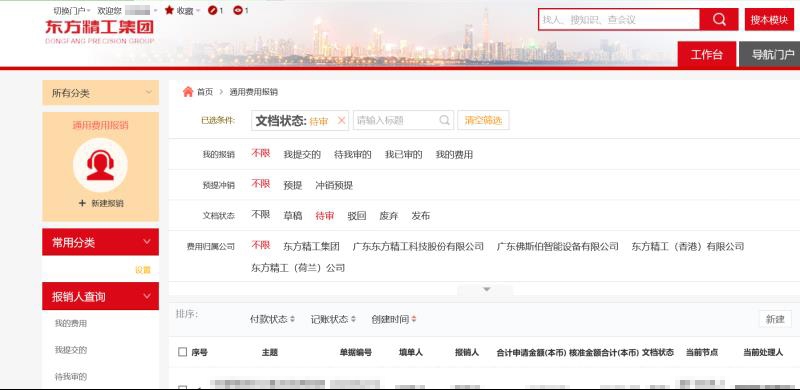Collapse the 常用分类 section
Screen dimensions: 800x390
coord(147,242)
